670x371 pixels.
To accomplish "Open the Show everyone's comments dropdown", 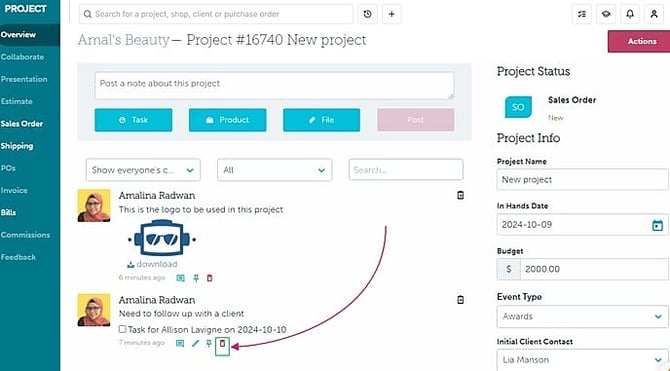I will [x=143, y=170].
